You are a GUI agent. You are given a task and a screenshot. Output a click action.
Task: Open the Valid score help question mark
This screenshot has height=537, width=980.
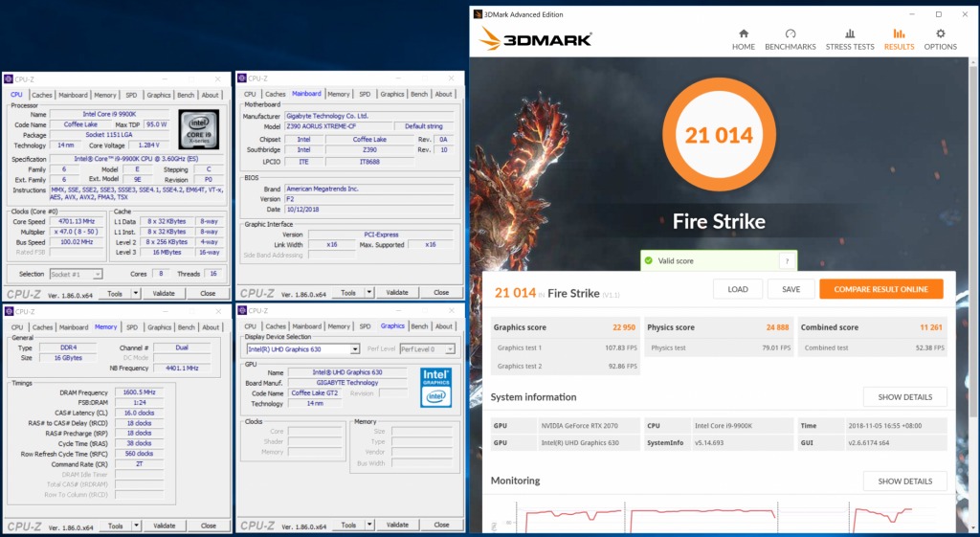[787, 260]
